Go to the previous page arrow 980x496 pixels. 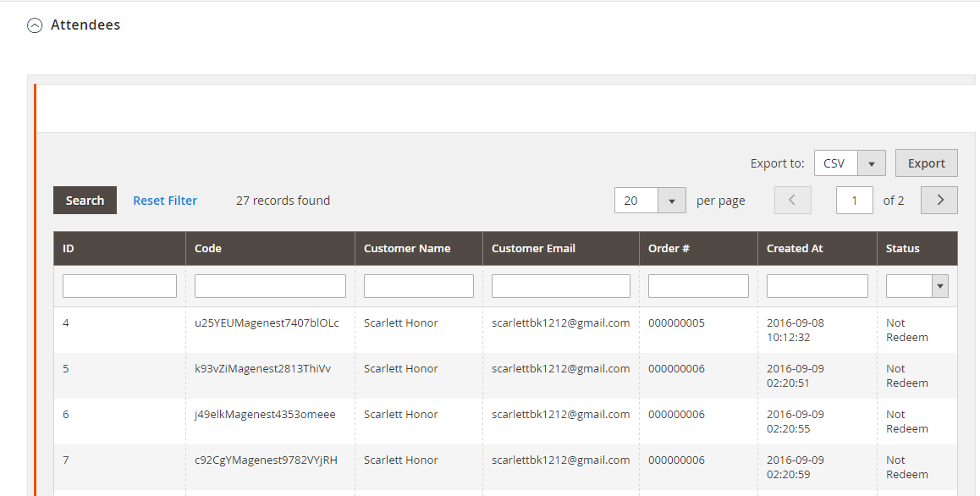pos(792,200)
